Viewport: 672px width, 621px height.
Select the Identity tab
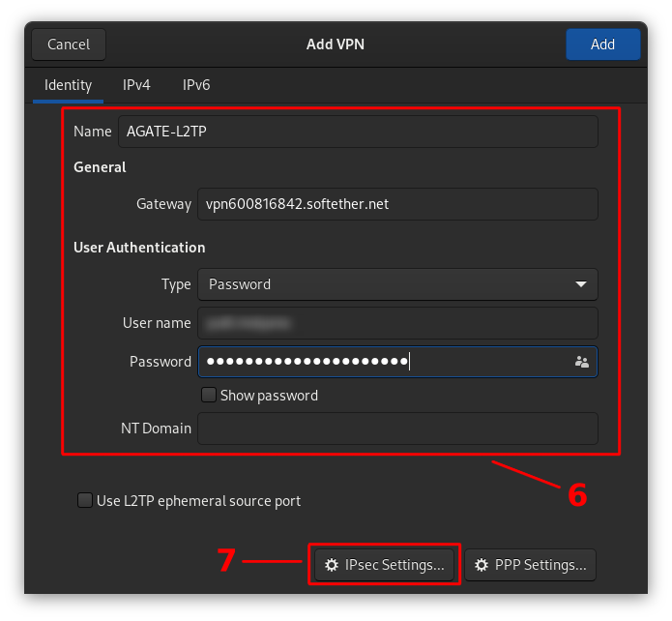pos(69,85)
